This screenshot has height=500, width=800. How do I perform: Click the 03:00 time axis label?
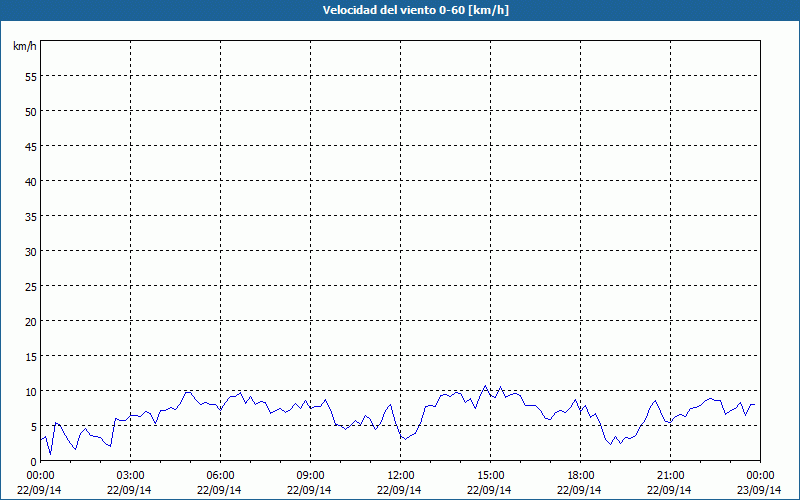131,476
